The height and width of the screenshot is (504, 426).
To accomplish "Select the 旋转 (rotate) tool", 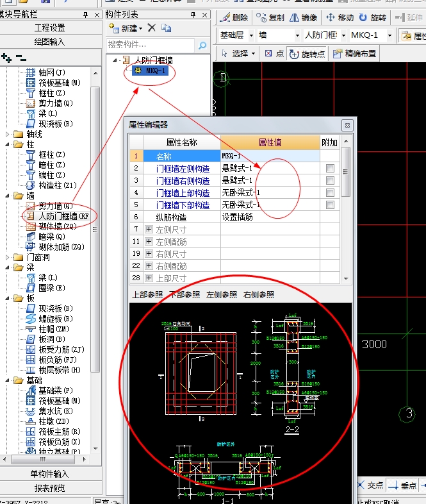I will click(x=373, y=17).
